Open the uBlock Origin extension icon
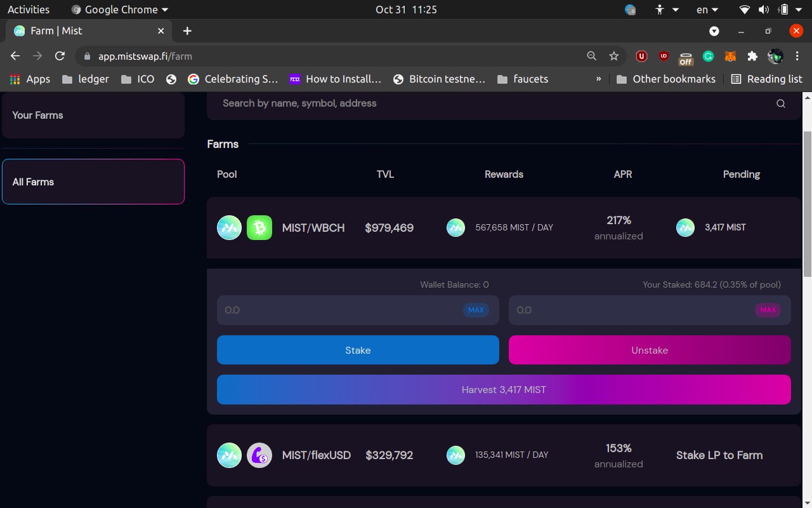The image size is (812, 508). (x=664, y=57)
